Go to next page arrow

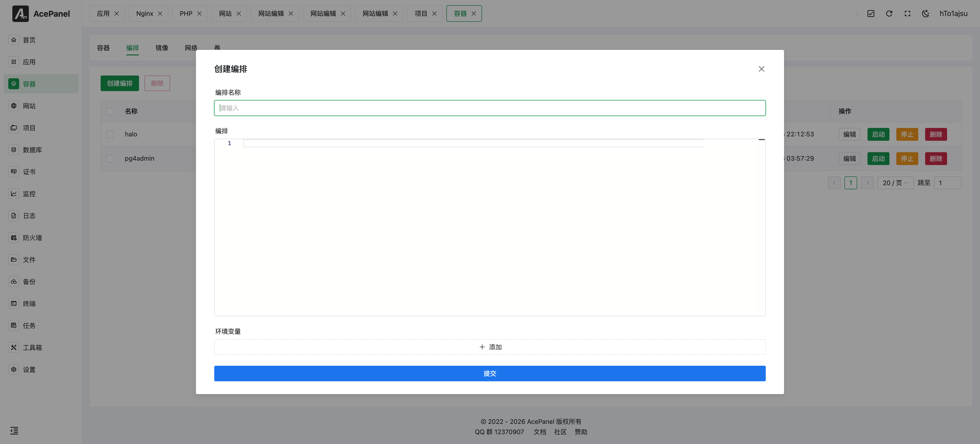coord(867,183)
